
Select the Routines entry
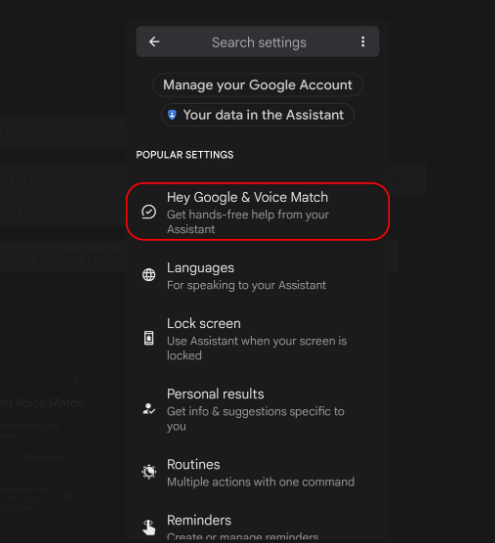[258, 472]
